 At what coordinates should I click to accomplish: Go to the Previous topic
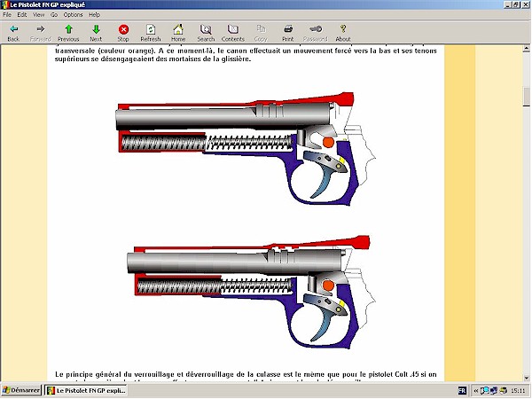point(68,33)
